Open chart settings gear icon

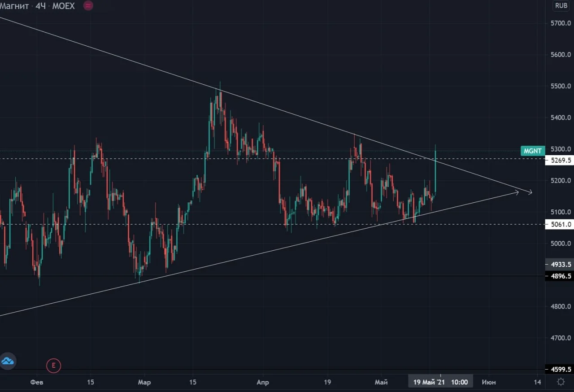pos(561,382)
